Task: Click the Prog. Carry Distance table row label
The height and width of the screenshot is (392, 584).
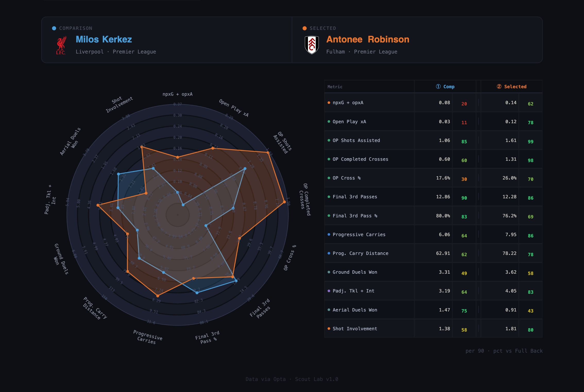Action: pyautogui.click(x=360, y=253)
